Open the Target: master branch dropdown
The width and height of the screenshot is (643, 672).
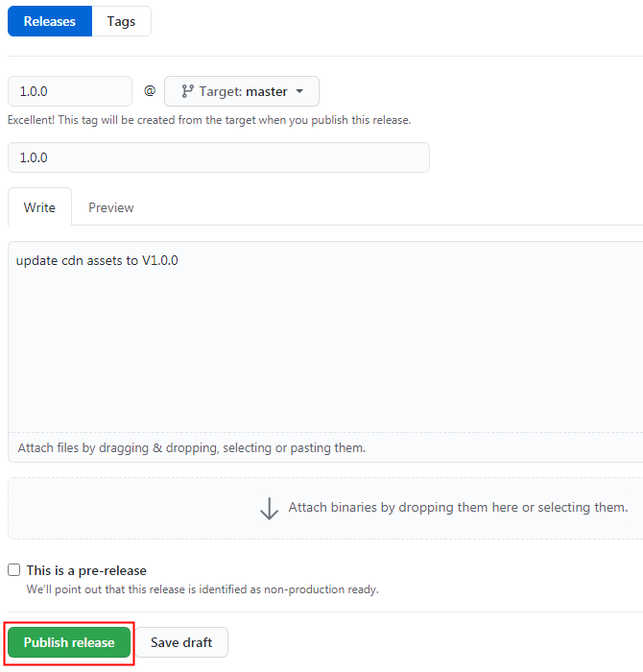click(242, 91)
